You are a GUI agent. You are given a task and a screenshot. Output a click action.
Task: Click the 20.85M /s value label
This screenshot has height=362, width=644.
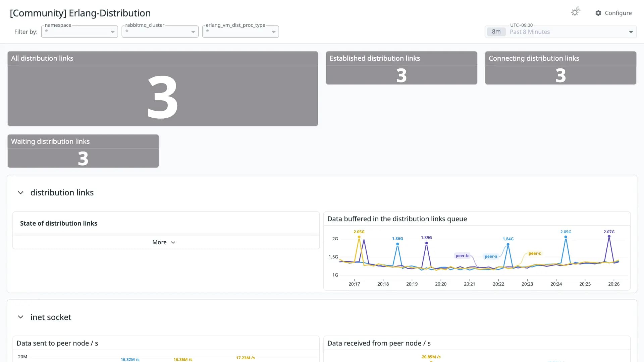tap(431, 357)
